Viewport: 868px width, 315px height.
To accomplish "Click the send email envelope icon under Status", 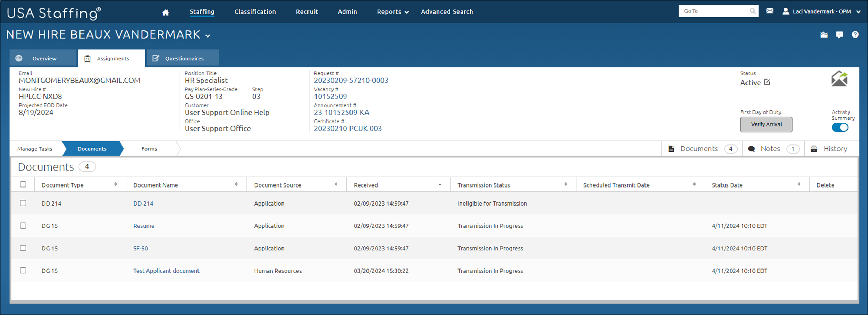I will point(839,79).
